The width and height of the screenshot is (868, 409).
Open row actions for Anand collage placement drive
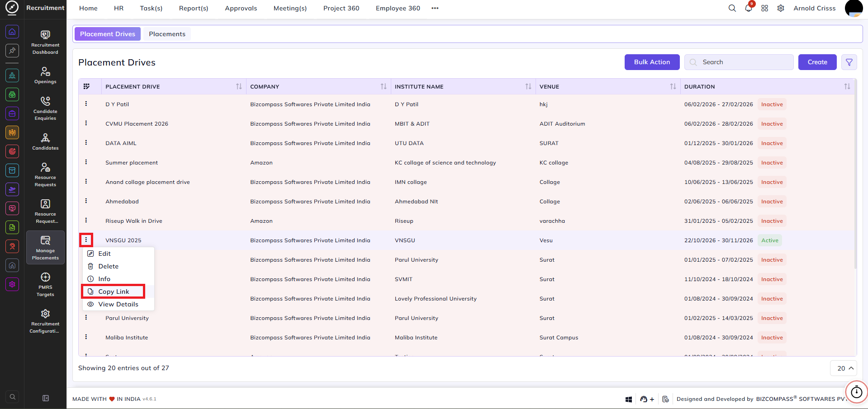[x=86, y=182]
